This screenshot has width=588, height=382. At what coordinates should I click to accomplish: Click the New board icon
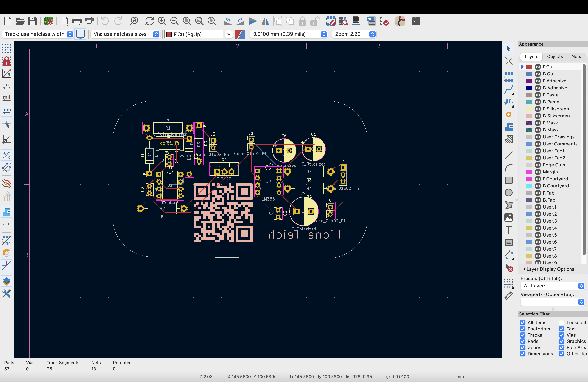(x=8, y=21)
